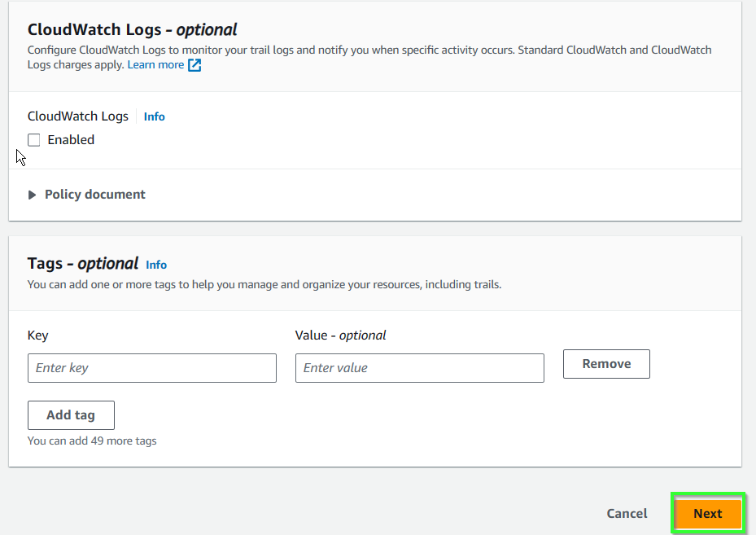Open Info link beside CloudWatch Logs
Screen dimensions: 756x535
coord(155,116)
